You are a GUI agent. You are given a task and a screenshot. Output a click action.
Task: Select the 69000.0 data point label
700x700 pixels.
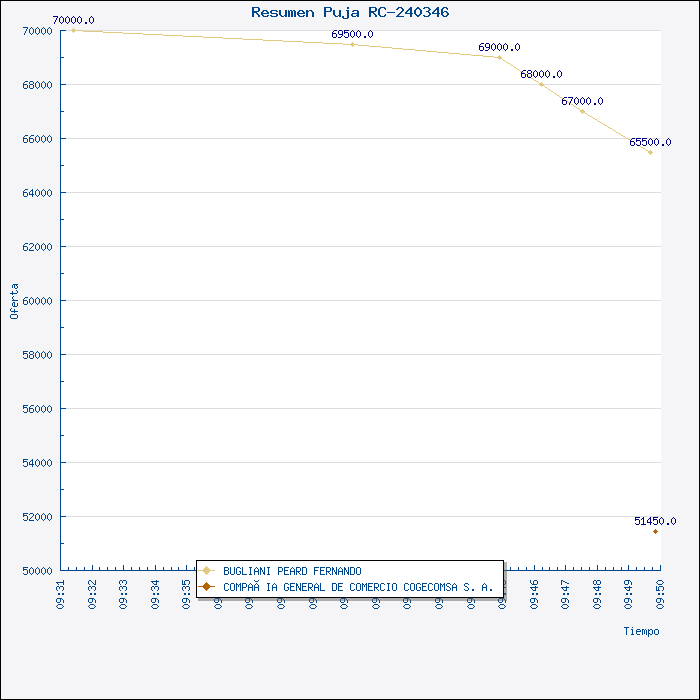click(x=499, y=47)
